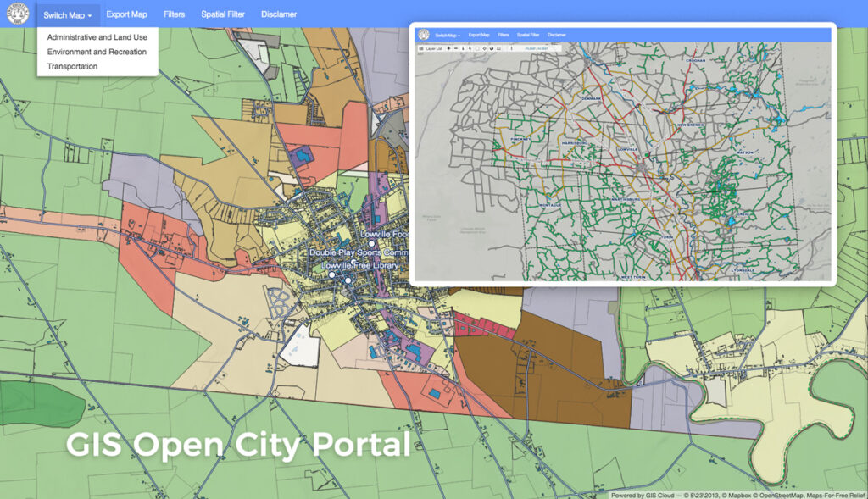
Task: Open Spatial Filter in the main header
Action: coord(223,14)
